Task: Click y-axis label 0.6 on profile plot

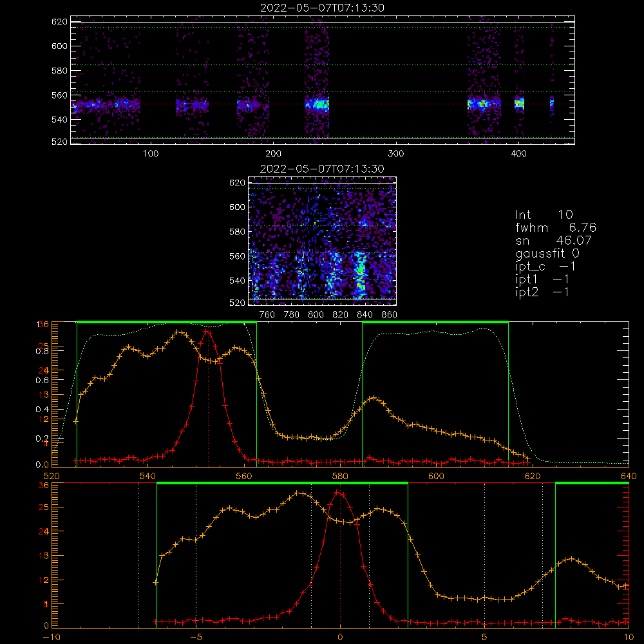Action: (43, 381)
